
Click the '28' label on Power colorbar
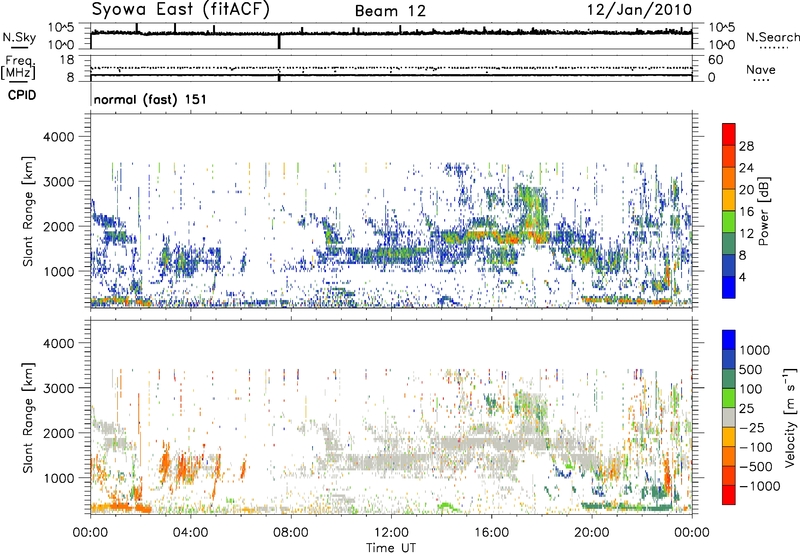click(746, 146)
